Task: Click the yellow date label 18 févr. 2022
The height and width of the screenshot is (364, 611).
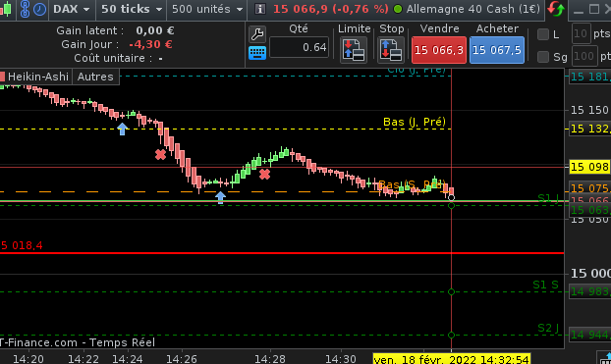Action: coord(451,359)
